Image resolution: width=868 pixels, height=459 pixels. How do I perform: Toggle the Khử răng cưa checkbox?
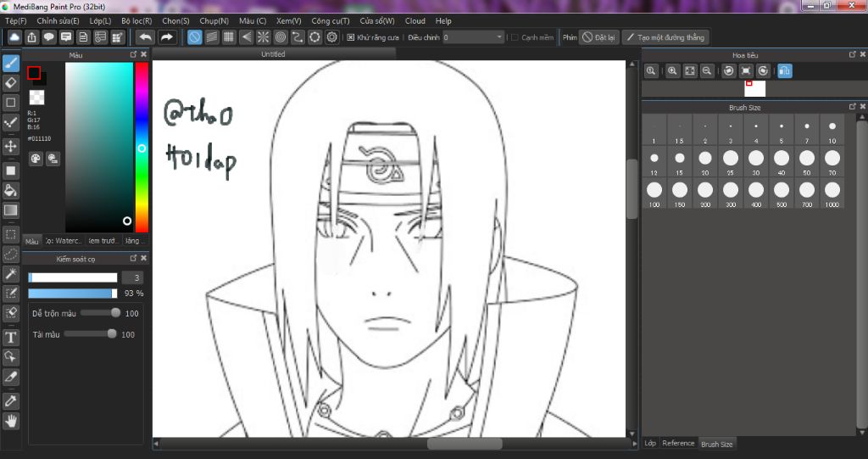point(350,37)
